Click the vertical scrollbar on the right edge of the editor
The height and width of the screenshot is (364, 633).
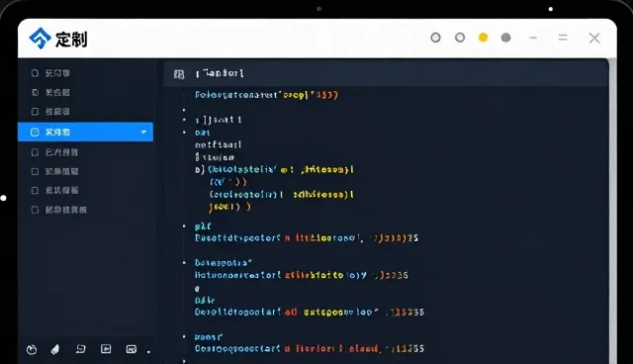613,211
